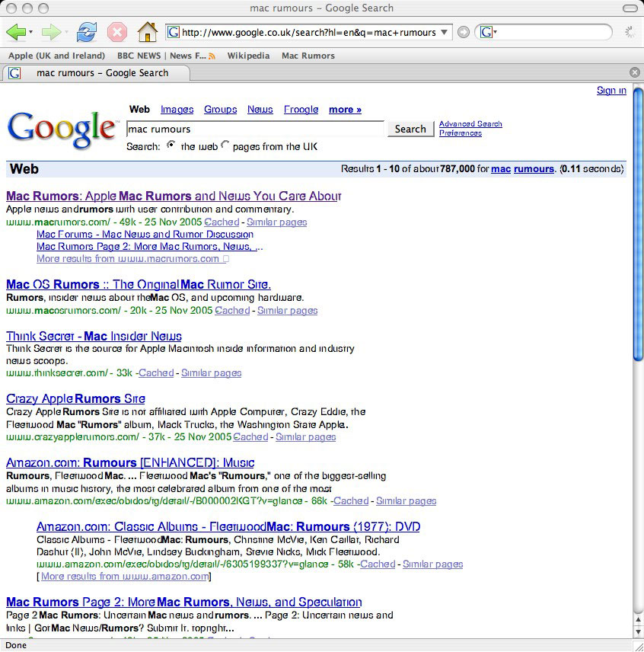Open Wikipedia bookmark

pyautogui.click(x=248, y=56)
